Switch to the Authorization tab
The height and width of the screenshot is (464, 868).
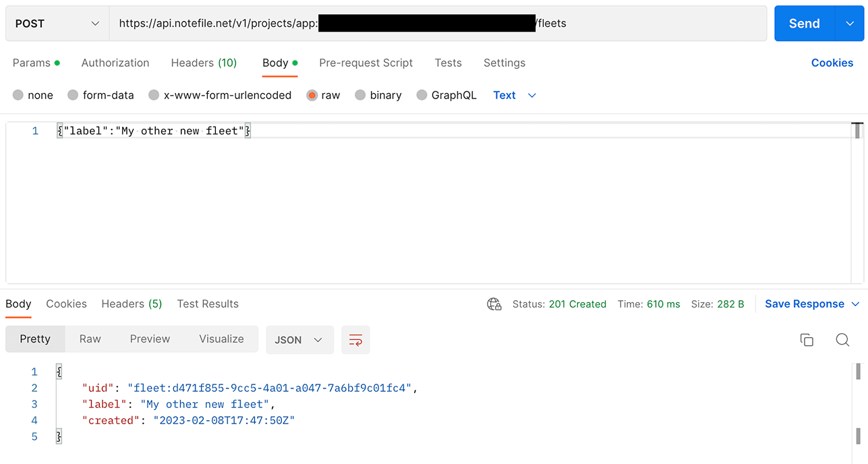coord(115,63)
